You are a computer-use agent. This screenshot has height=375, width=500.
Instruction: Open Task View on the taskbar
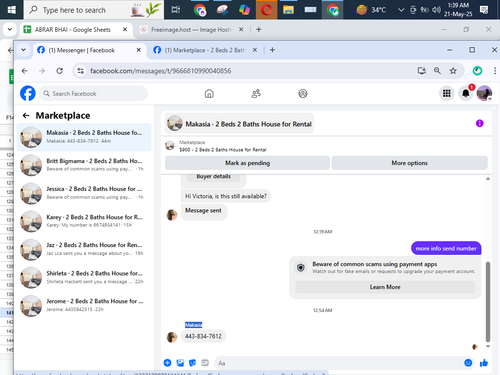(x=176, y=10)
